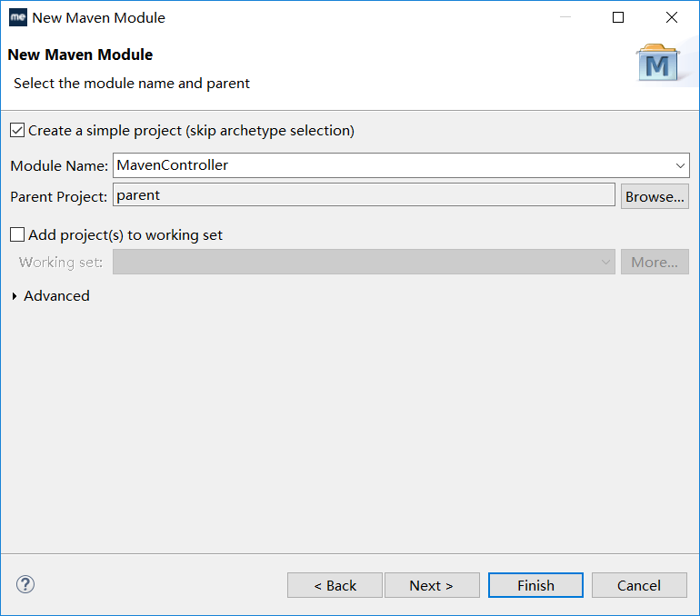Click the MyEclipse icon in title bar
The image size is (700, 616).
tap(18, 17)
